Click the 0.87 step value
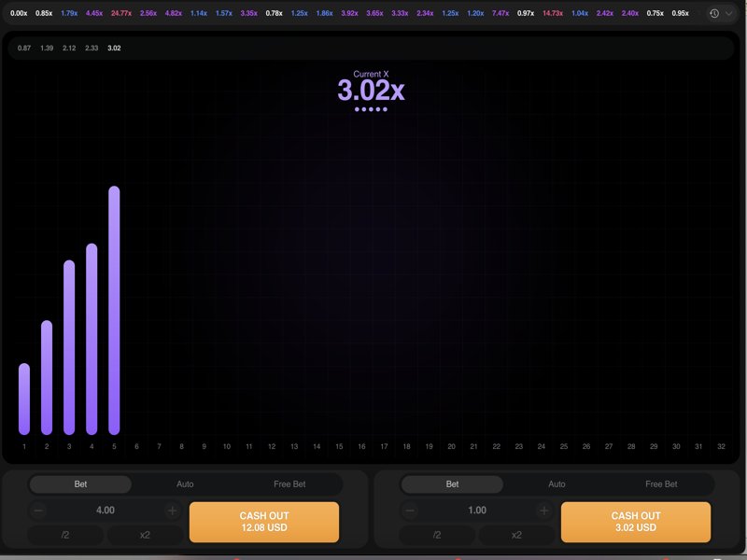Viewport: 747px width, 560px height. (24, 49)
